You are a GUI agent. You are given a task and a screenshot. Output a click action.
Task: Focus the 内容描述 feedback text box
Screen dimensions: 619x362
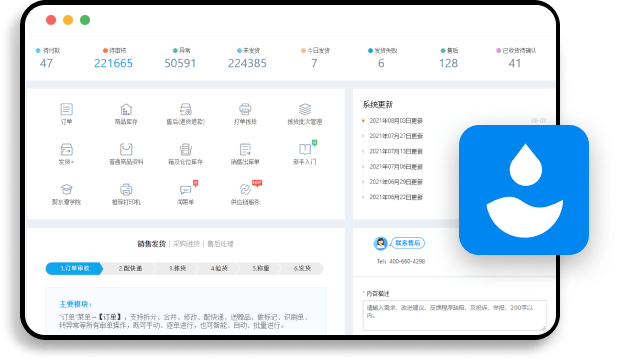click(454, 315)
